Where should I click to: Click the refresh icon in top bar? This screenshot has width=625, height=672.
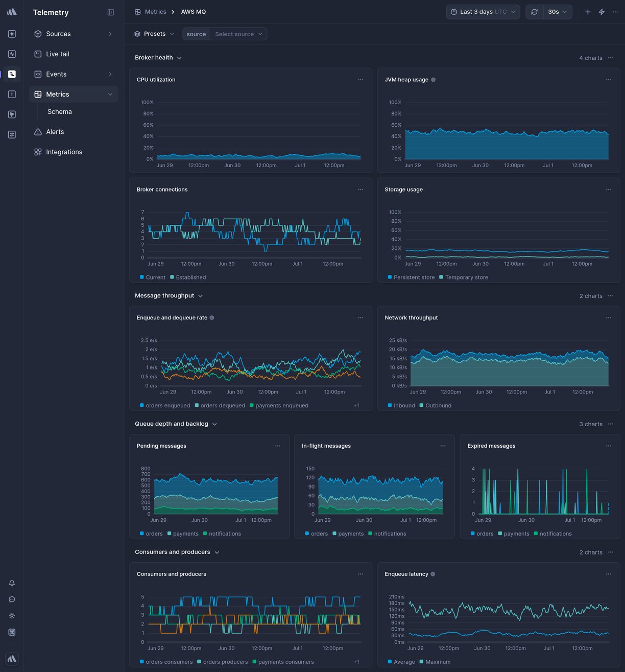click(x=534, y=12)
